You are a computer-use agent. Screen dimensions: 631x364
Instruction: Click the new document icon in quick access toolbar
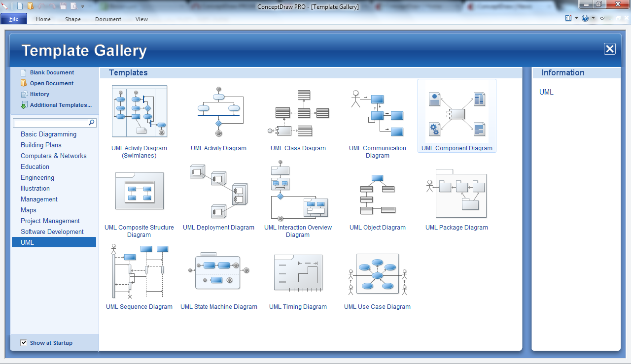pos(20,6)
